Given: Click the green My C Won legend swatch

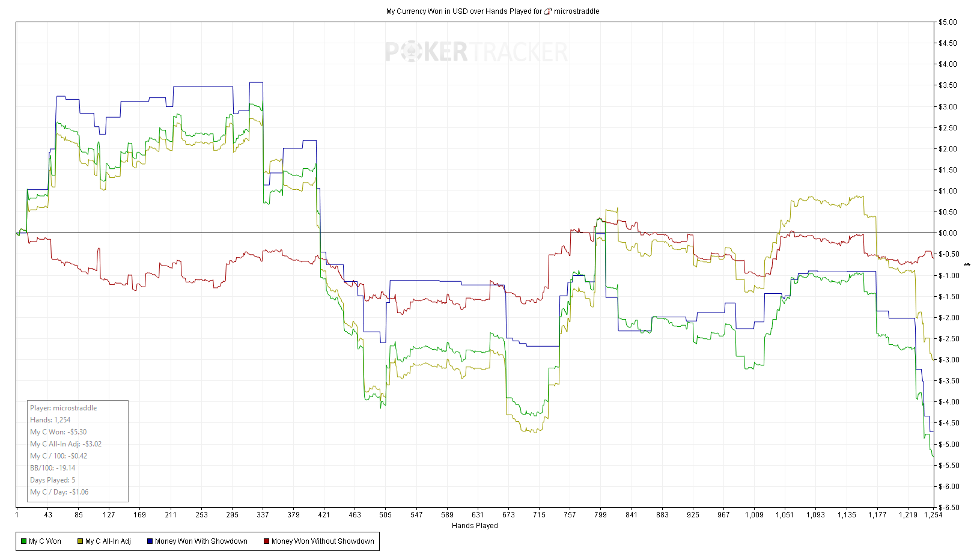Looking at the screenshot, I should click(x=23, y=541).
